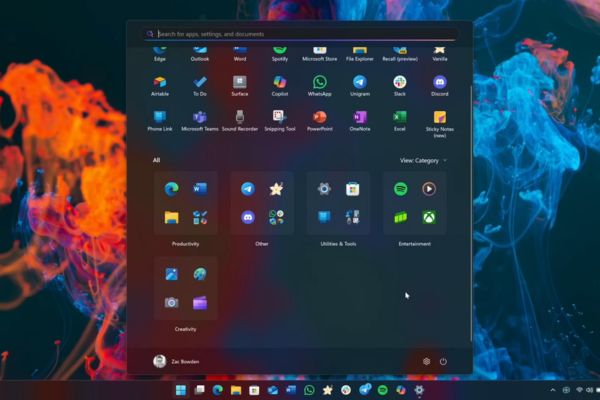Launch Discord from the pinned row
Viewport: 600px width, 400px height.
pyautogui.click(x=440, y=86)
